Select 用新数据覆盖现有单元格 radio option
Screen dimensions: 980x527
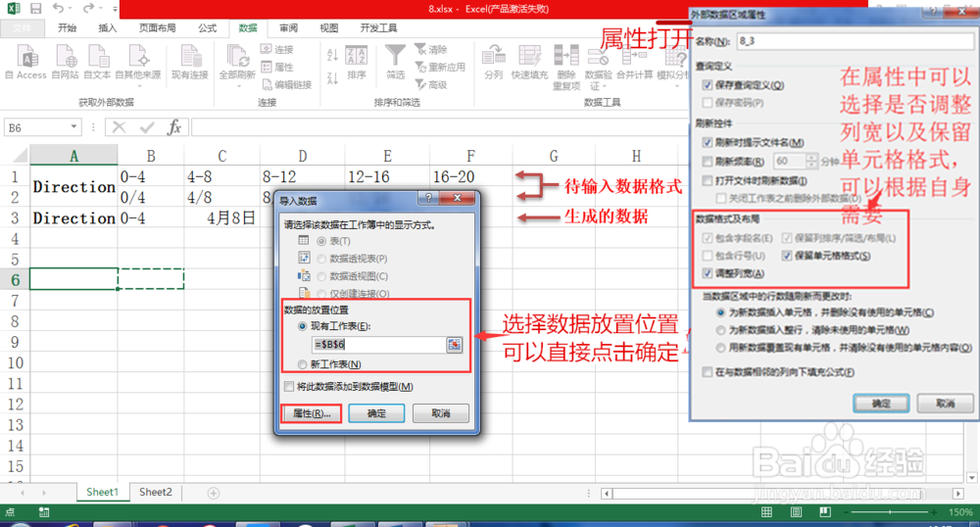point(720,347)
